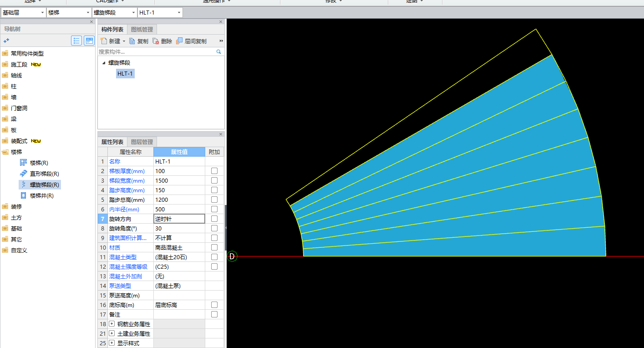The width and height of the screenshot is (644, 348).
Task: Switch to the 构件列表 tab
Action: coord(112,29)
